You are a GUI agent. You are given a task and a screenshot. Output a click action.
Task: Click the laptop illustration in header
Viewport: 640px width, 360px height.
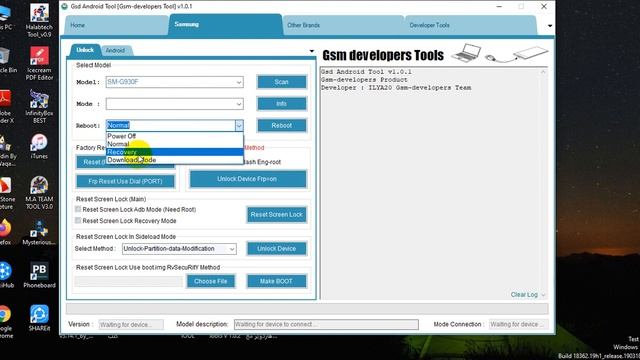click(466, 53)
